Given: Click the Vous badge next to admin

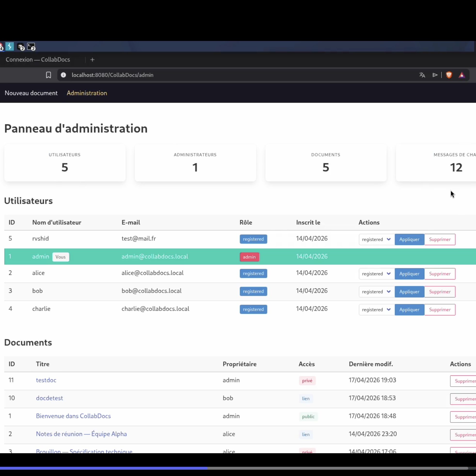Looking at the screenshot, I should click(61, 257).
